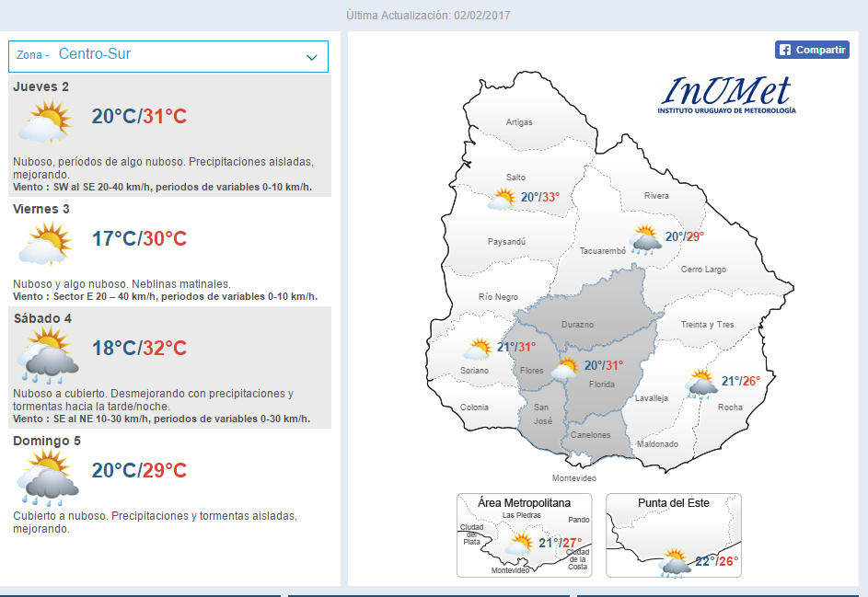The image size is (868, 597).
Task: Click the Viernes 3 partly cloudy sun icon
Action: (x=45, y=244)
